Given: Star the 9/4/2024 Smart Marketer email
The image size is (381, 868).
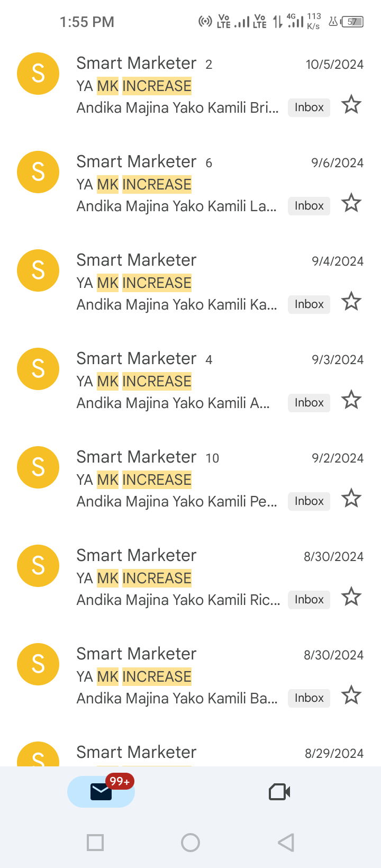Looking at the screenshot, I should tap(351, 302).
